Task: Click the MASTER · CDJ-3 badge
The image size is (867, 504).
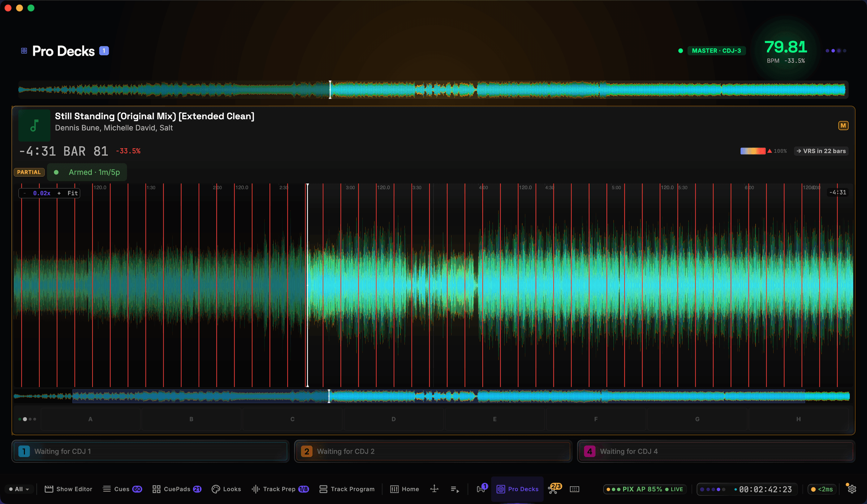Action: tap(716, 51)
